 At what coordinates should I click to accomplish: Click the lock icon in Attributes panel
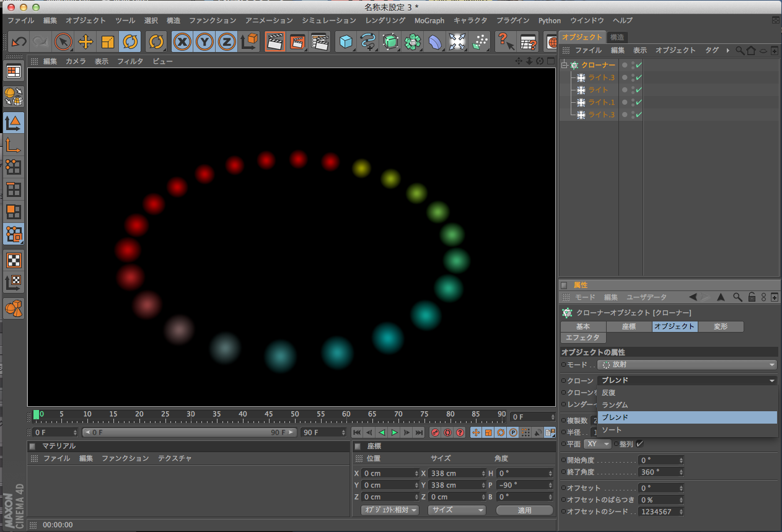752,297
